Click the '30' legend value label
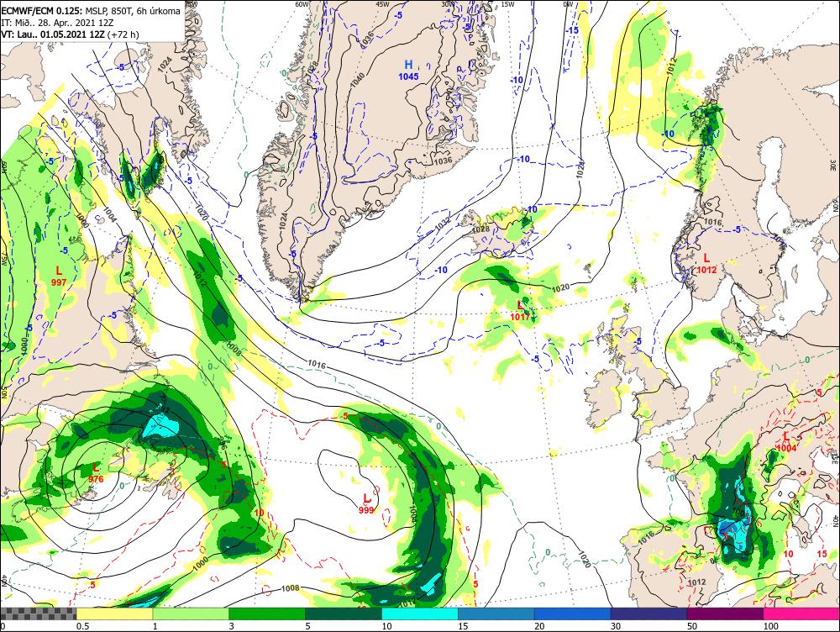Screen dimensions: 840x632 [x=616, y=626]
